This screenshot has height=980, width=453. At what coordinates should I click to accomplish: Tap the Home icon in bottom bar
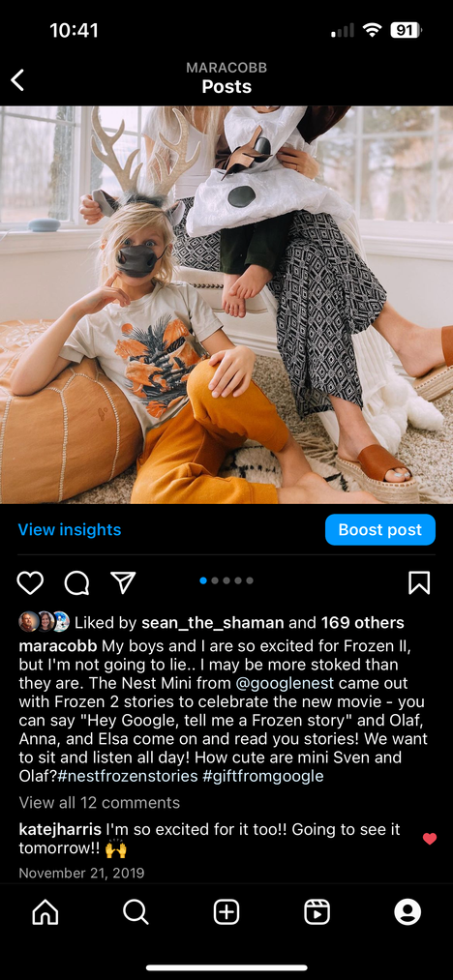click(45, 912)
